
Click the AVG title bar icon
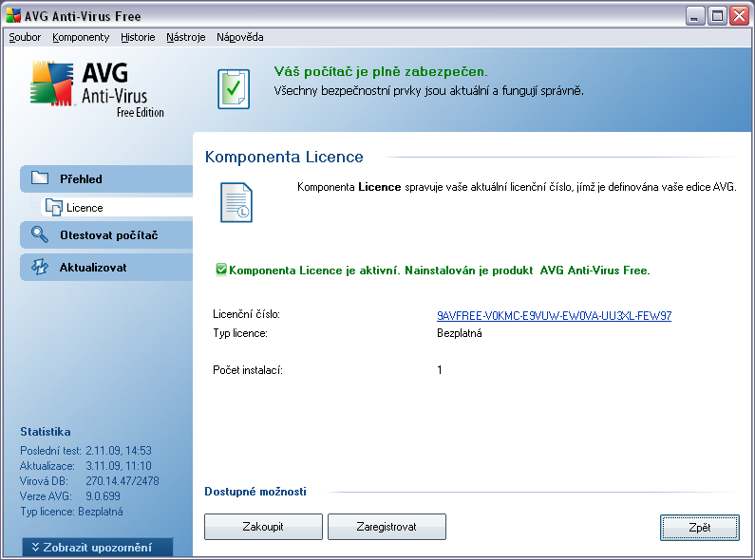click(13, 16)
